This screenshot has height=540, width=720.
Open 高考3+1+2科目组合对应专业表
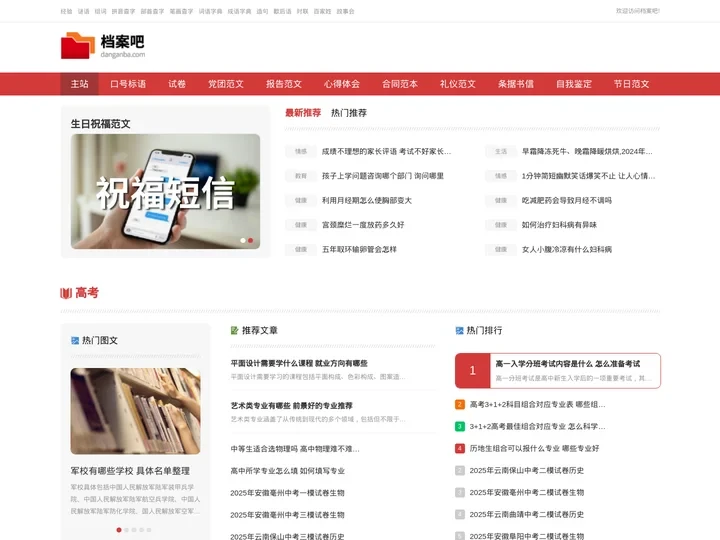pyautogui.click(x=537, y=405)
